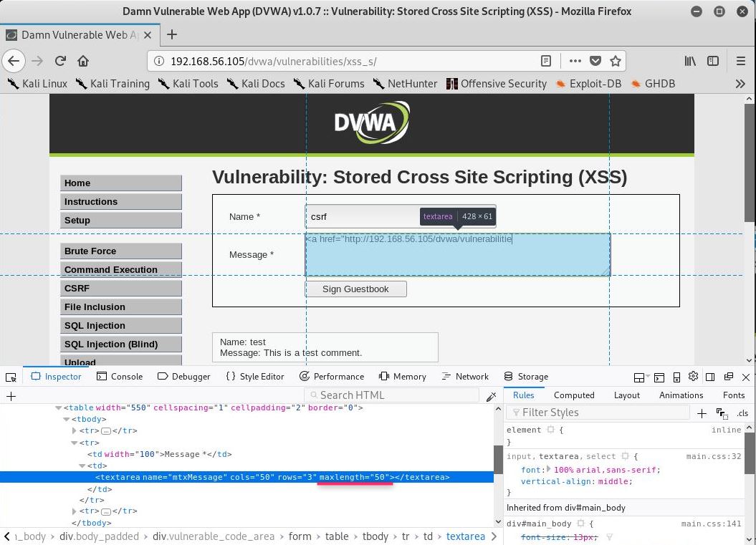Close the Damn Vulnerable Web App tab
Screen dimensions: 756x545
coord(148,35)
